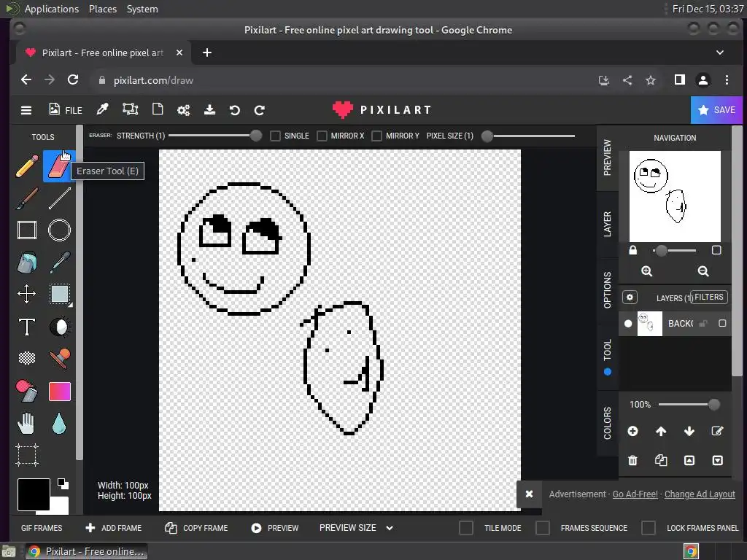The image size is (747, 560).
Task: Open layer settings gear button
Action: [x=630, y=297]
